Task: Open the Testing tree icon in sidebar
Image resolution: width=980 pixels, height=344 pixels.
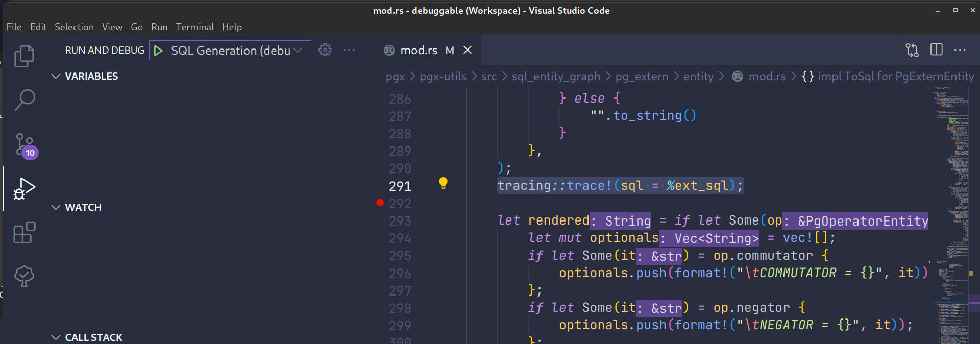Action: tap(24, 276)
